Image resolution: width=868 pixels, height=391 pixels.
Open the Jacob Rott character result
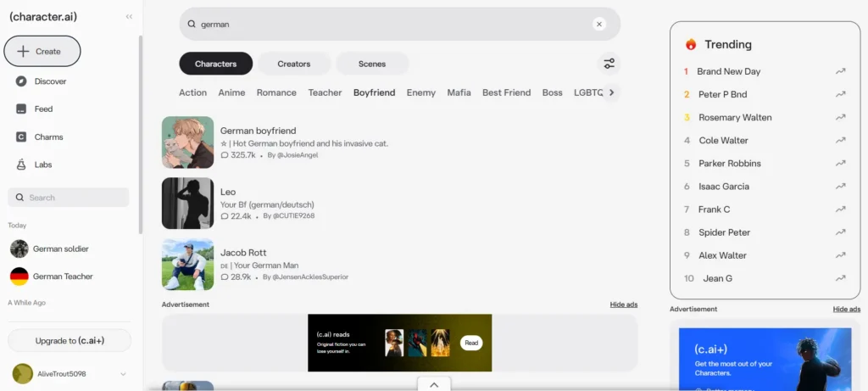click(x=243, y=253)
